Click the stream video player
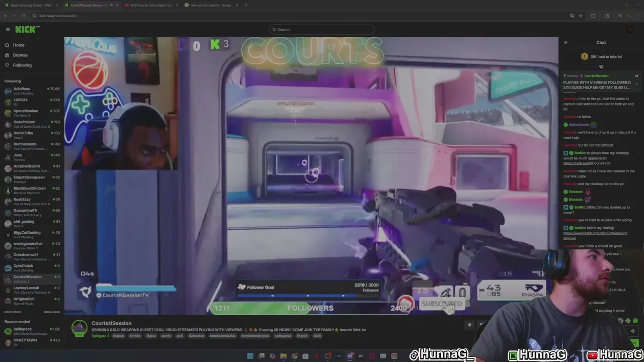 pos(311,175)
